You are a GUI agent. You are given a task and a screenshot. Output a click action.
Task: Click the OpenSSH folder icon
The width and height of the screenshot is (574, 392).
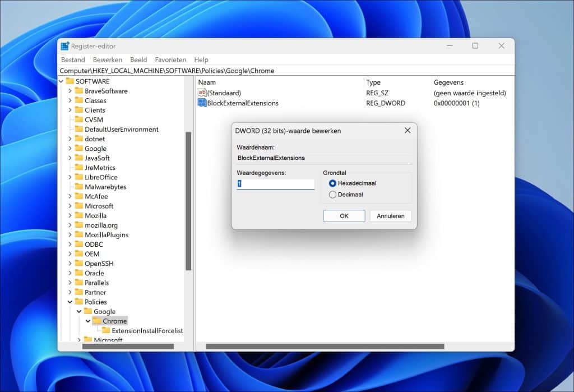(x=78, y=263)
